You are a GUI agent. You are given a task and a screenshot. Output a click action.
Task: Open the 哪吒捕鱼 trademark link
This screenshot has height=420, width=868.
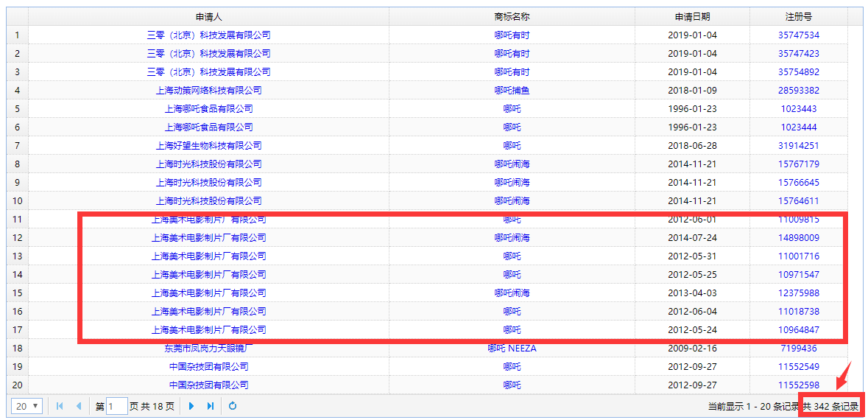512,90
